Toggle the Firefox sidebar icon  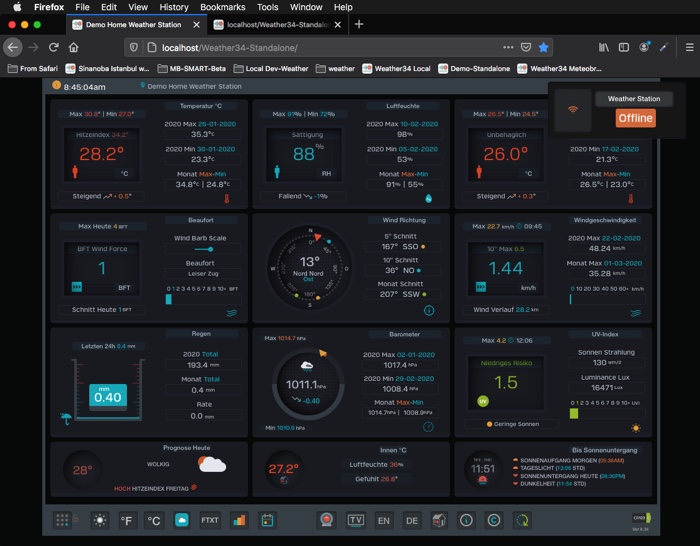[624, 47]
